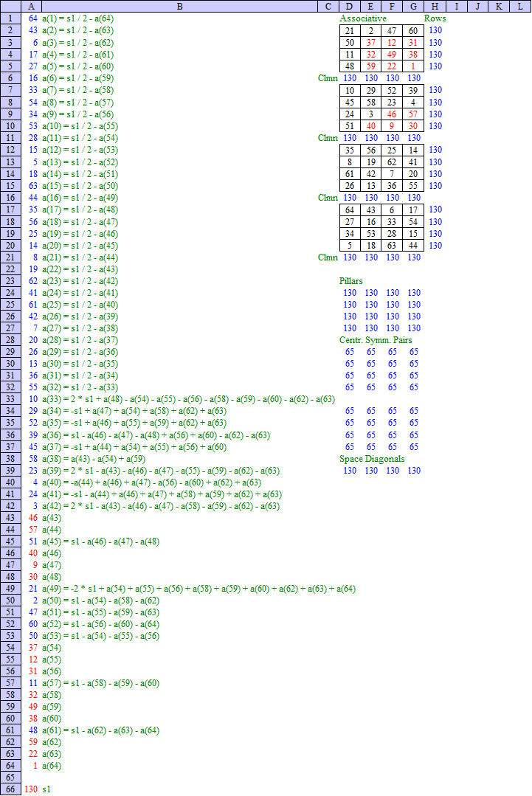Click formula 'a(45) = s1 - a(46) - a(47) - a(48)'

pyautogui.click(x=100, y=541)
